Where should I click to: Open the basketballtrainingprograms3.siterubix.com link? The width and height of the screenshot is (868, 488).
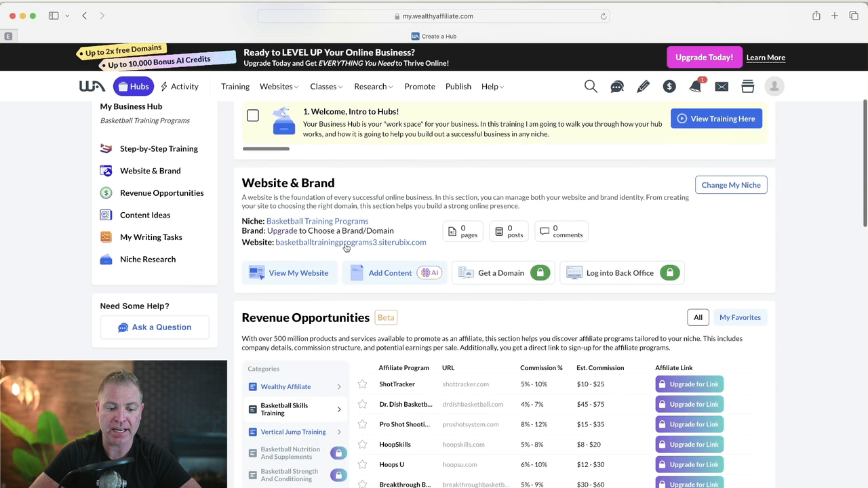pyautogui.click(x=351, y=242)
